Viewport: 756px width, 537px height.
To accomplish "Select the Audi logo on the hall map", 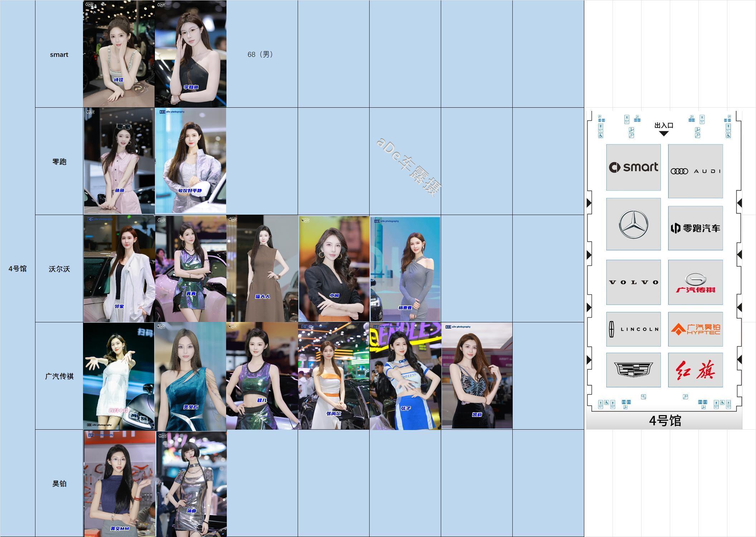I will pyautogui.click(x=695, y=171).
